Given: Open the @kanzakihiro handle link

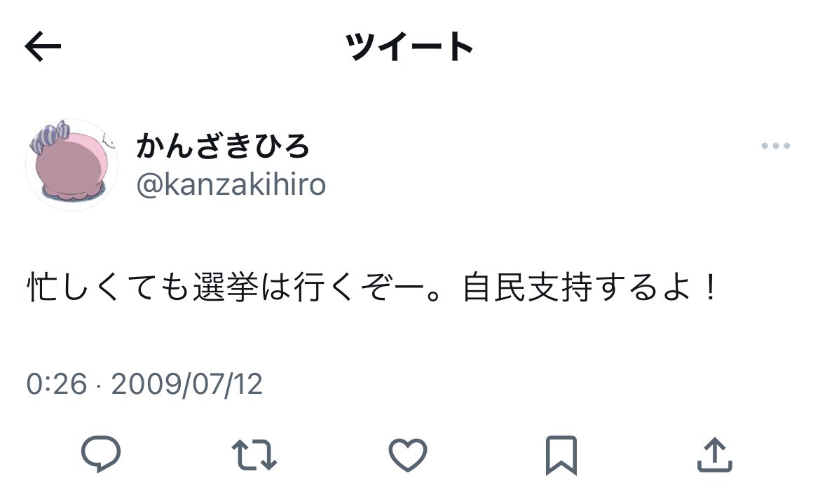Looking at the screenshot, I should tap(231, 184).
